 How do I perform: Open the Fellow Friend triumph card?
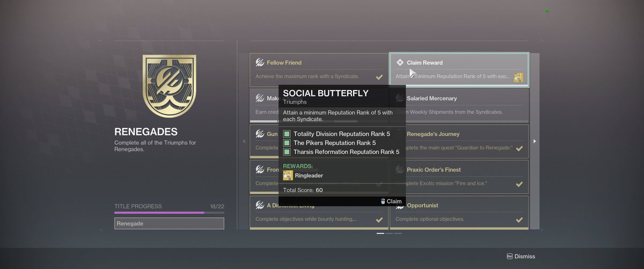coord(319,70)
